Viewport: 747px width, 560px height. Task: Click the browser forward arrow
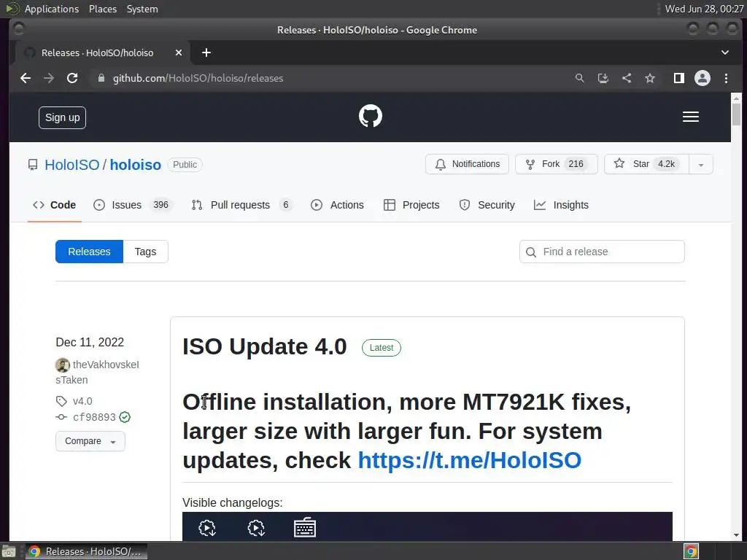(49, 78)
